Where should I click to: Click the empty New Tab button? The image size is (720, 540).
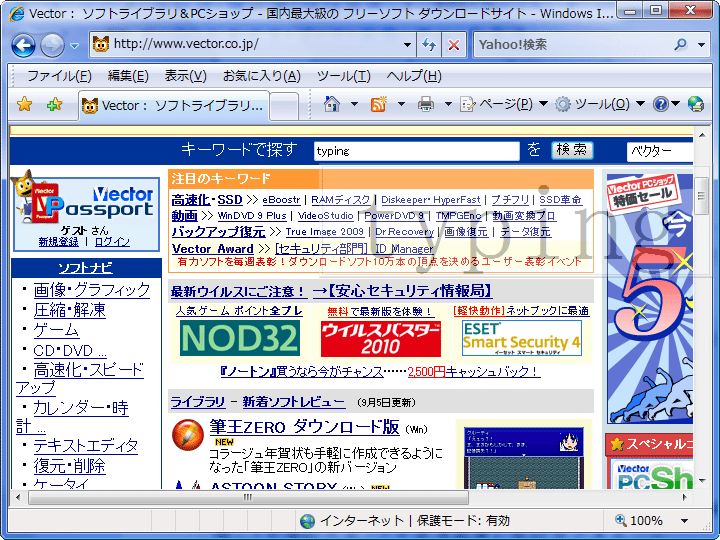(x=284, y=107)
